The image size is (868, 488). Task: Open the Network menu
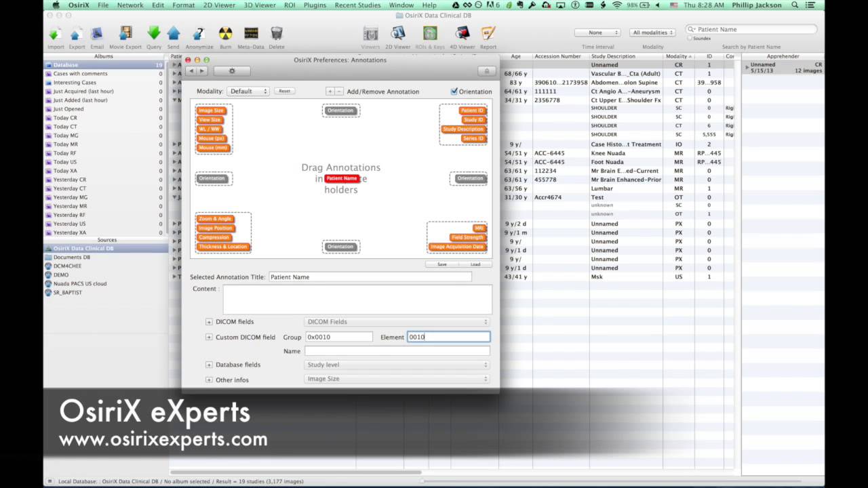(130, 5)
